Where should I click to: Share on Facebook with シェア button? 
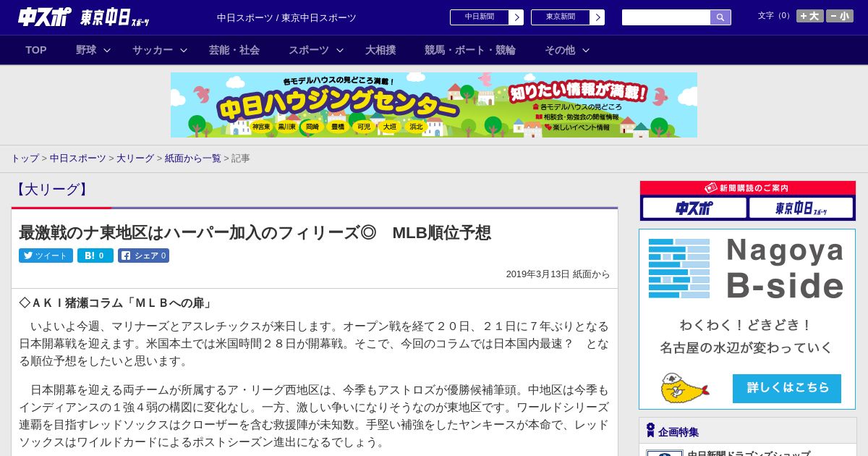pos(143,256)
